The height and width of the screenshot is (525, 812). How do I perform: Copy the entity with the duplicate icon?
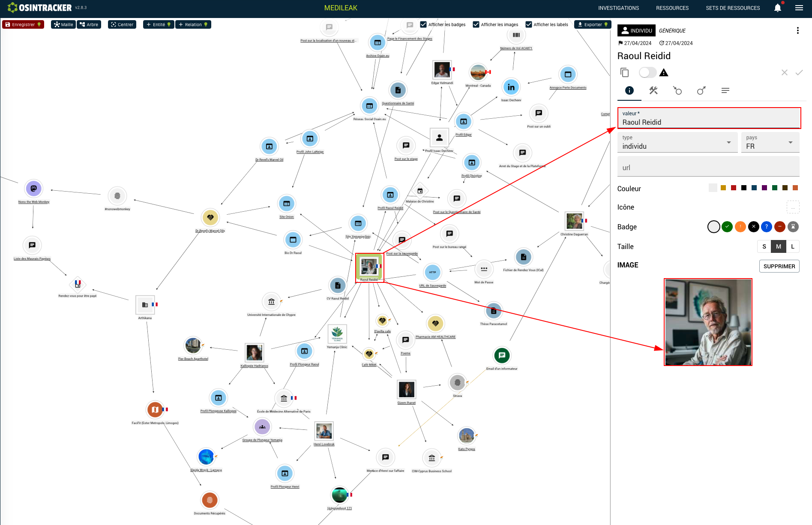pyautogui.click(x=625, y=72)
